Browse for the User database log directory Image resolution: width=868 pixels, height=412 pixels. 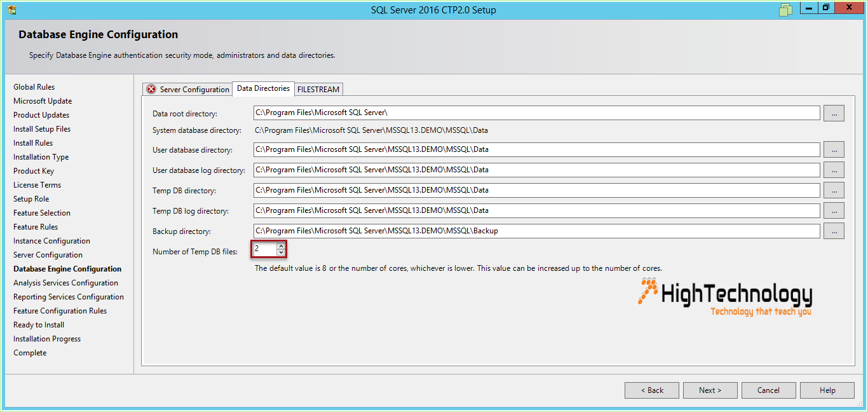(x=834, y=170)
